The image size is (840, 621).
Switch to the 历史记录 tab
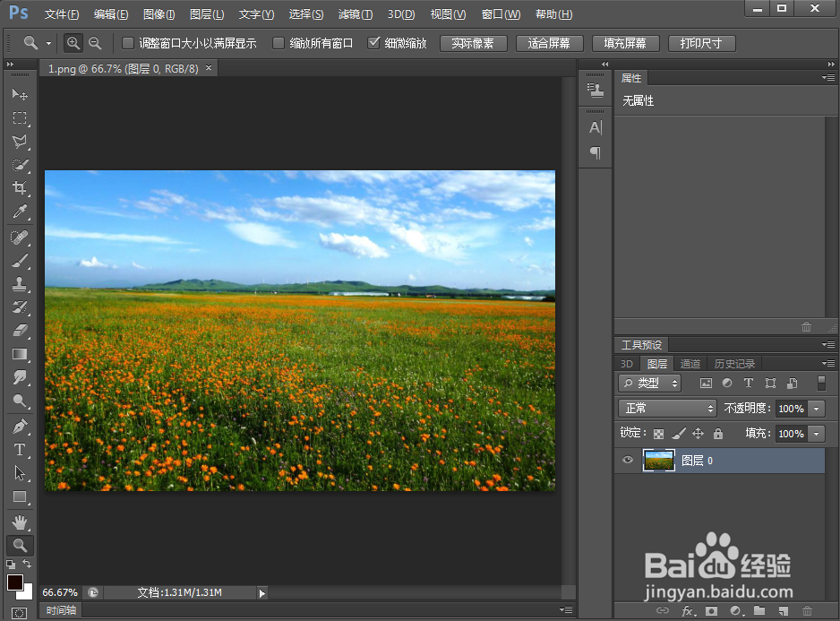click(734, 364)
